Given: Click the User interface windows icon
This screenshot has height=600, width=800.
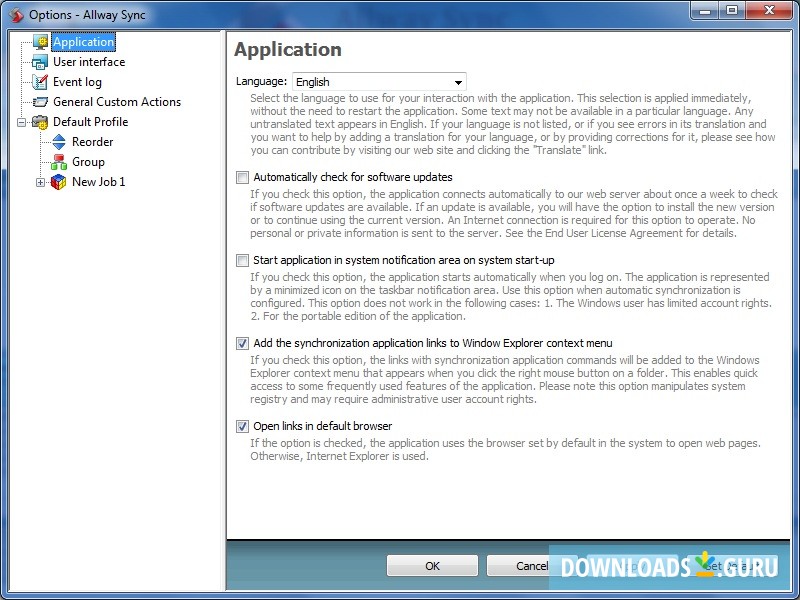Looking at the screenshot, I should tap(40, 62).
